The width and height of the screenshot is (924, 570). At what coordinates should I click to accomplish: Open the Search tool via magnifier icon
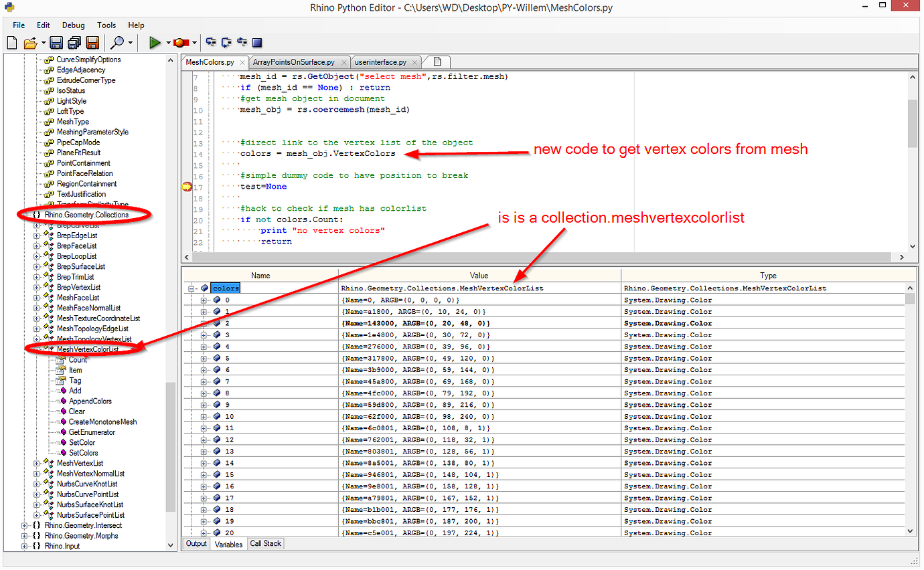[119, 41]
